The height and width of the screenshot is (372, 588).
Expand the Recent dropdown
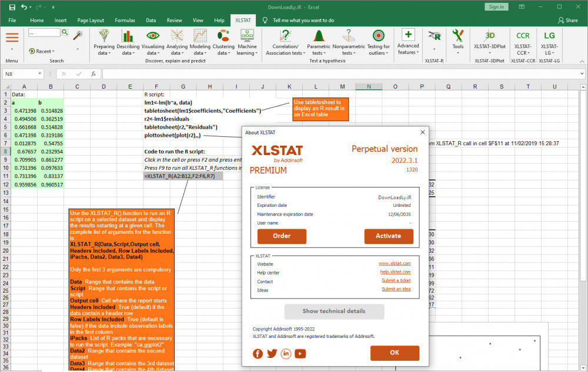point(42,51)
